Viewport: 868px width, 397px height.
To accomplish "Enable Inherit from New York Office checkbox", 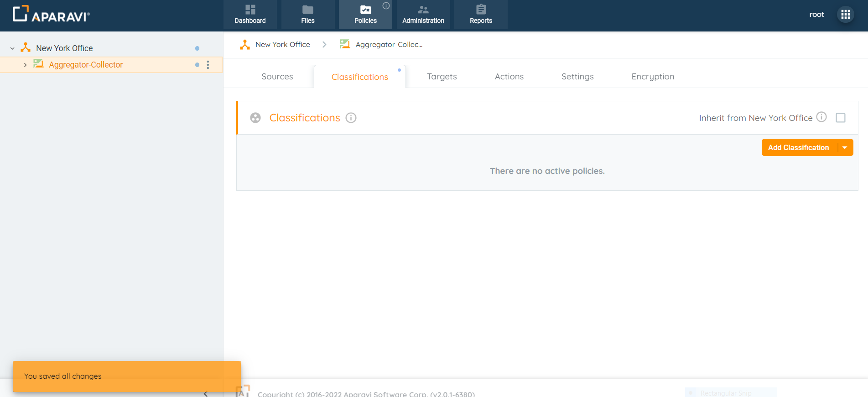I will tap(840, 118).
